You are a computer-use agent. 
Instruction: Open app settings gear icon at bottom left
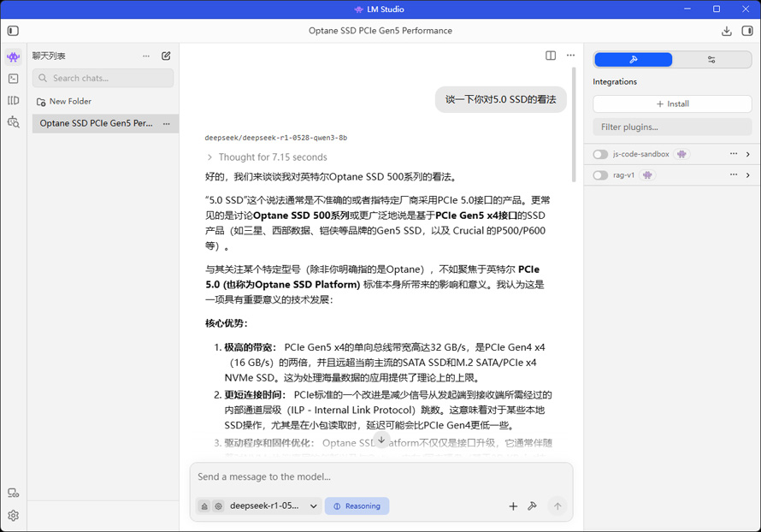(13, 516)
